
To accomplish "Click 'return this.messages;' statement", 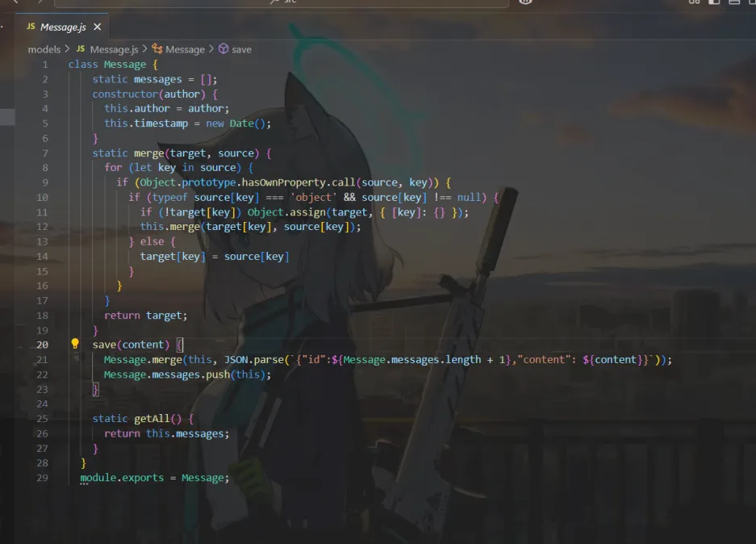I will (x=167, y=433).
